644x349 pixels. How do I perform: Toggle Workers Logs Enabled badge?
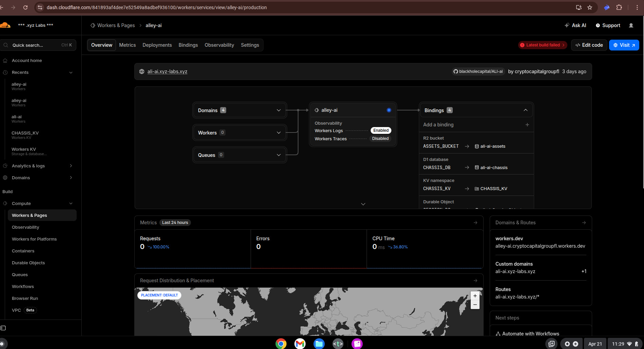coord(380,130)
